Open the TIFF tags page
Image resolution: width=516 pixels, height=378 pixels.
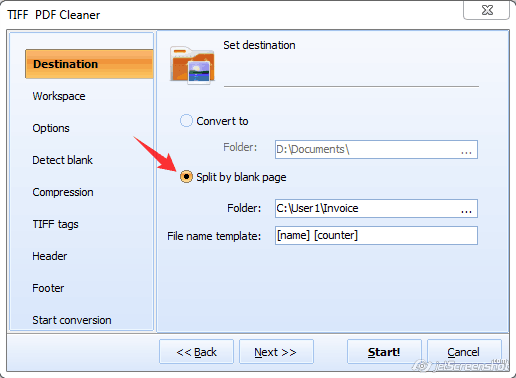coord(55,224)
